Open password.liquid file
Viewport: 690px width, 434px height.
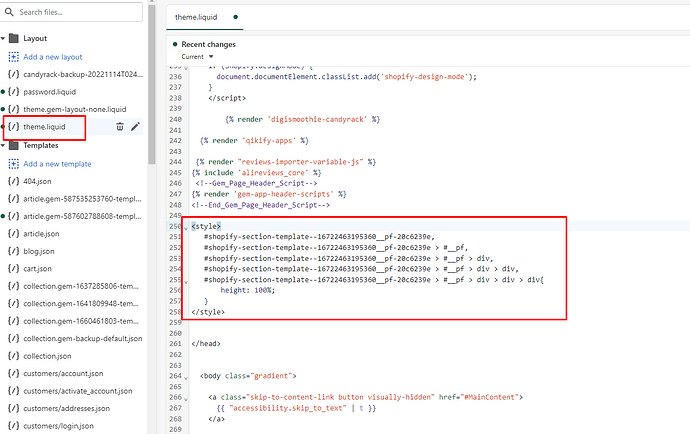(49, 92)
